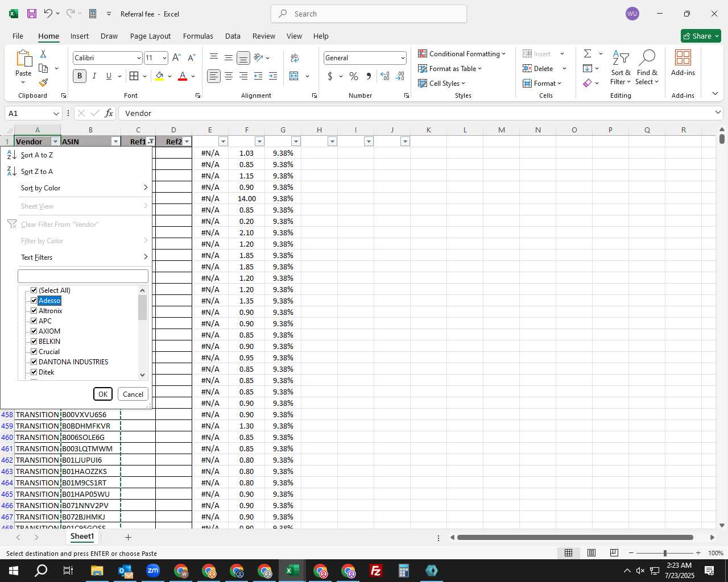Click the Font Color red swatch
Image resolution: width=728 pixels, height=582 pixels.
click(183, 76)
